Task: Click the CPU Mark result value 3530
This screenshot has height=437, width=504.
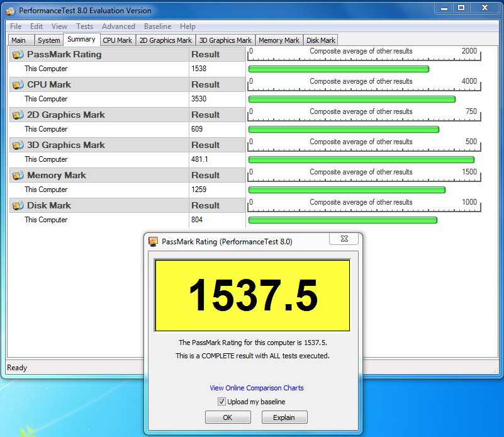Action: tap(199, 99)
